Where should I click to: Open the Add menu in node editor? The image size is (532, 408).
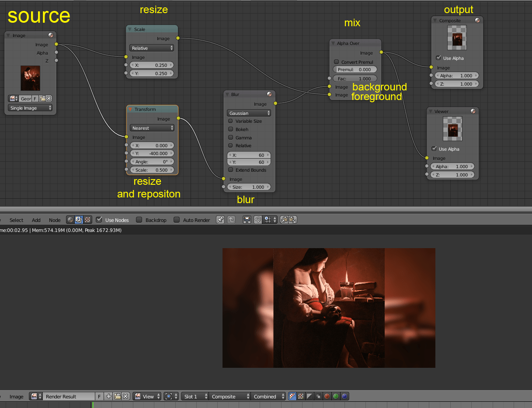pyautogui.click(x=36, y=220)
